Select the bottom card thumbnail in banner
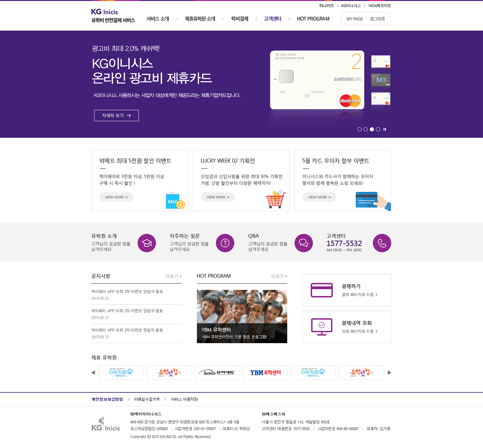 pos(381,98)
